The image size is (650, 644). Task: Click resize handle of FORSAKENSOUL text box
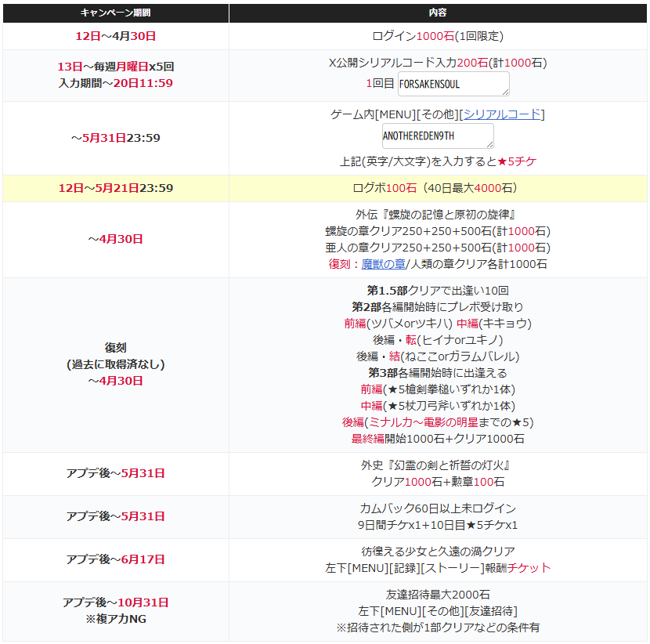505,92
